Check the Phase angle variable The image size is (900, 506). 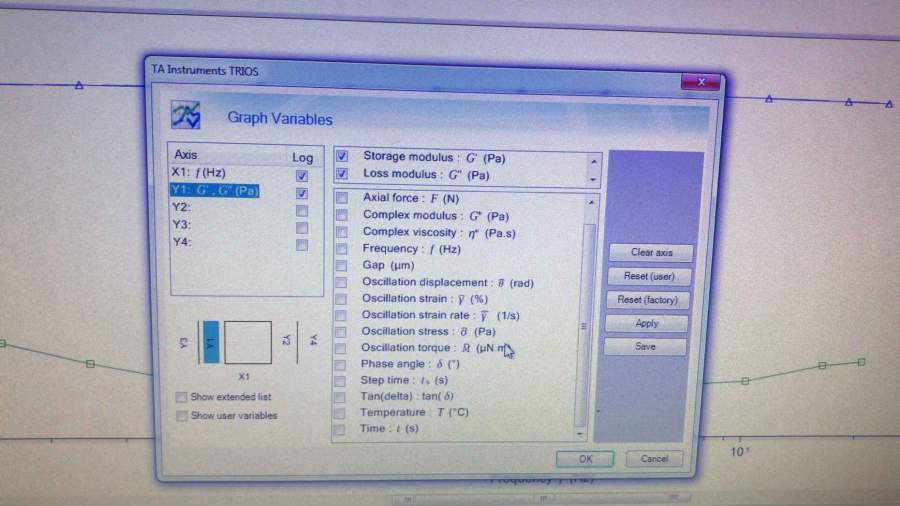coord(340,364)
